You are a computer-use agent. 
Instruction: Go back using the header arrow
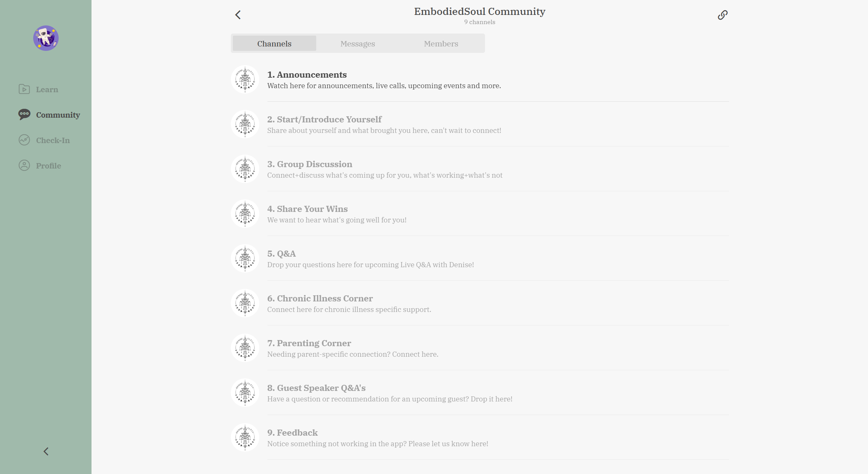tap(238, 15)
